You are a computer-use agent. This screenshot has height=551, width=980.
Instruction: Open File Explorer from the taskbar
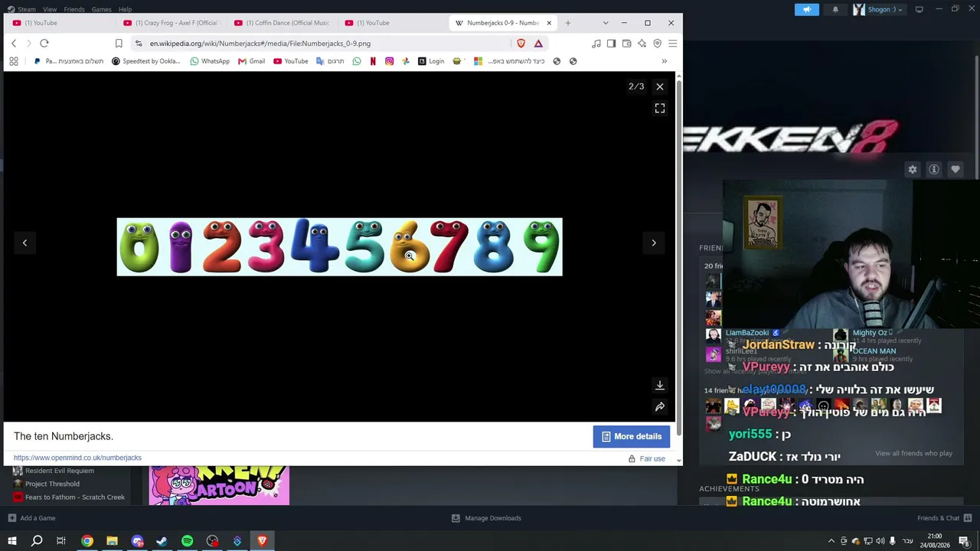click(112, 541)
